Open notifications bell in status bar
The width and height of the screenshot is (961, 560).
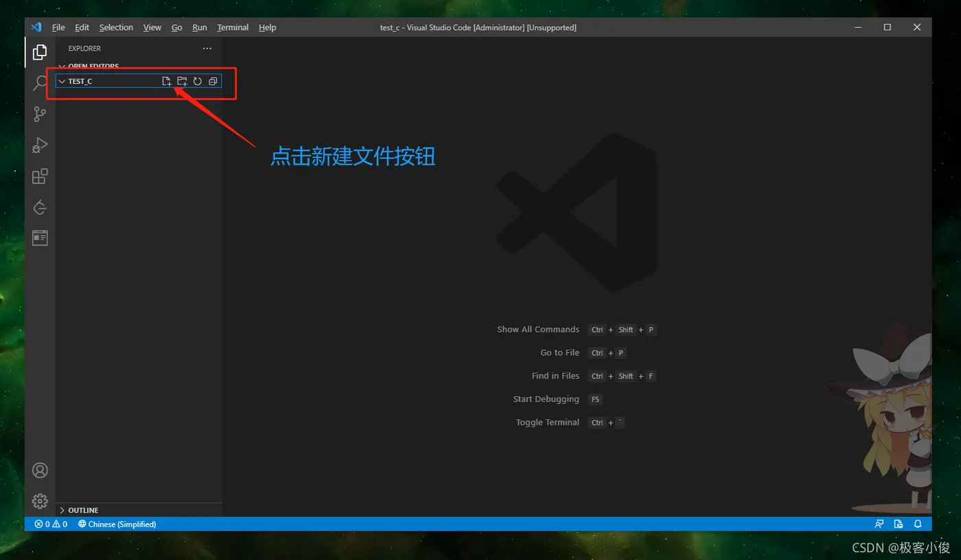(x=918, y=524)
